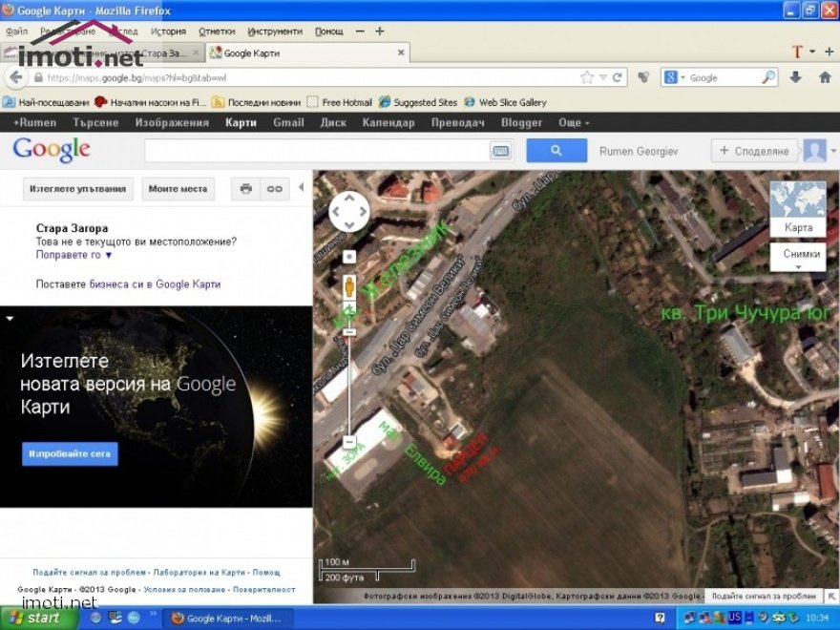Click the bookmark star in address bar
840x630 pixels.
[x=587, y=77]
